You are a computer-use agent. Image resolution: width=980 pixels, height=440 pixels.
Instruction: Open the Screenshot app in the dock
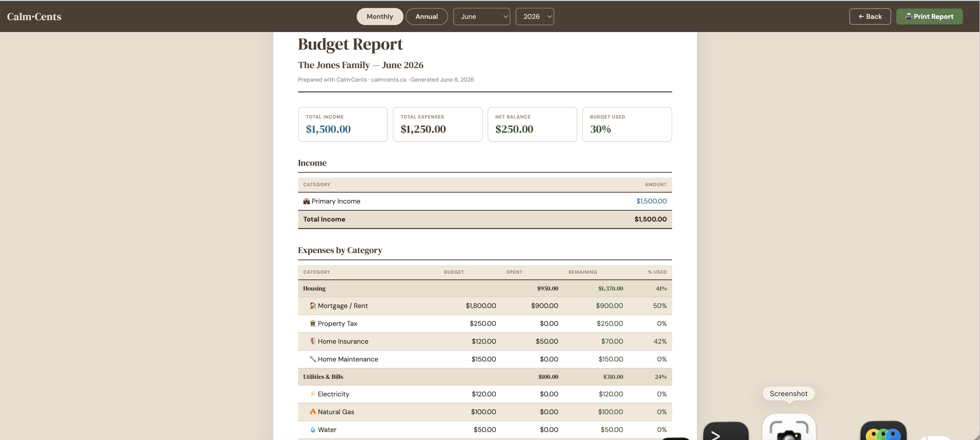click(789, 427)
